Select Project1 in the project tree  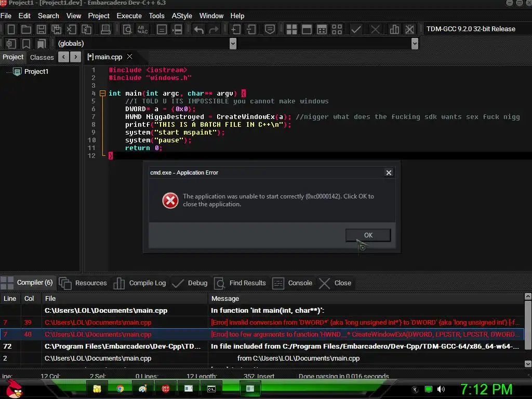pyautogui.click(x=36, y=72)
